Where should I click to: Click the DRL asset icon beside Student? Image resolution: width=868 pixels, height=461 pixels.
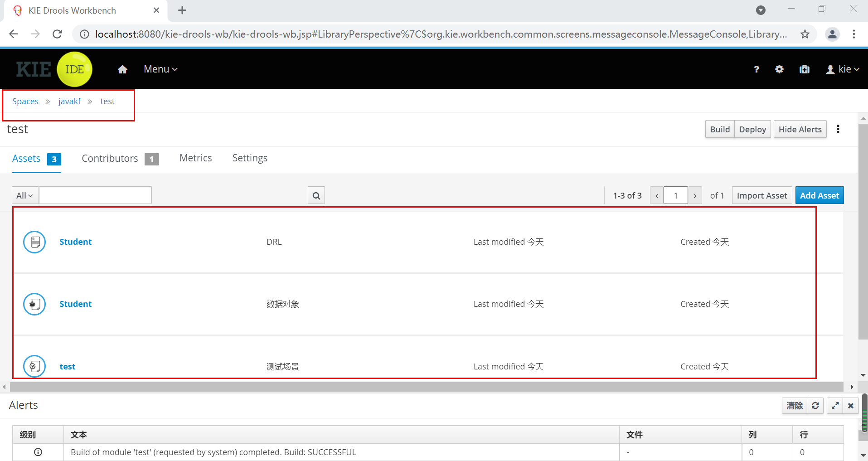tap(34, 242)
